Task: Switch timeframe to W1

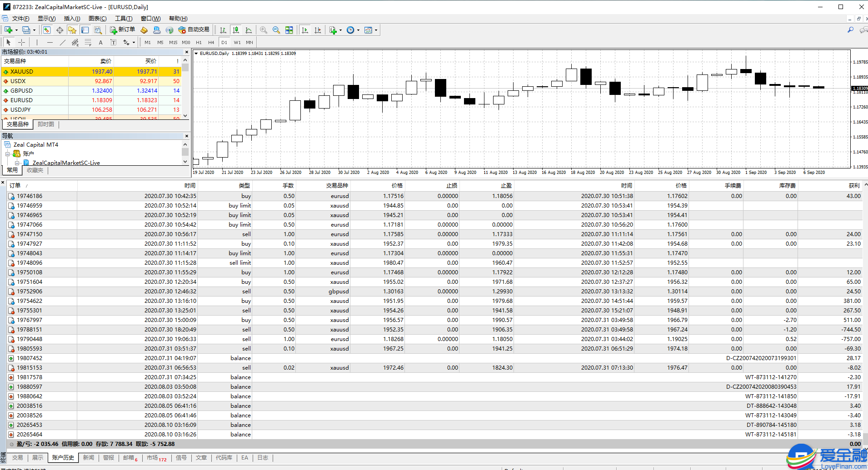Action: [237, 42]
